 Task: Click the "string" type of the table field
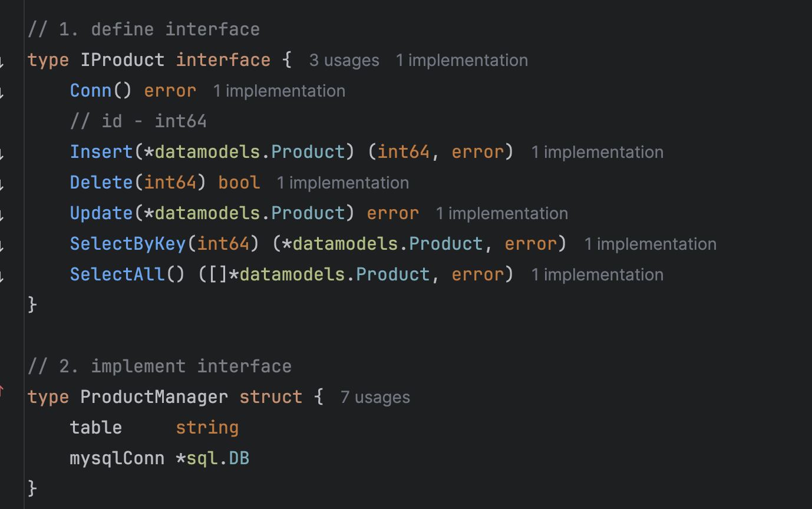[207, 428]
